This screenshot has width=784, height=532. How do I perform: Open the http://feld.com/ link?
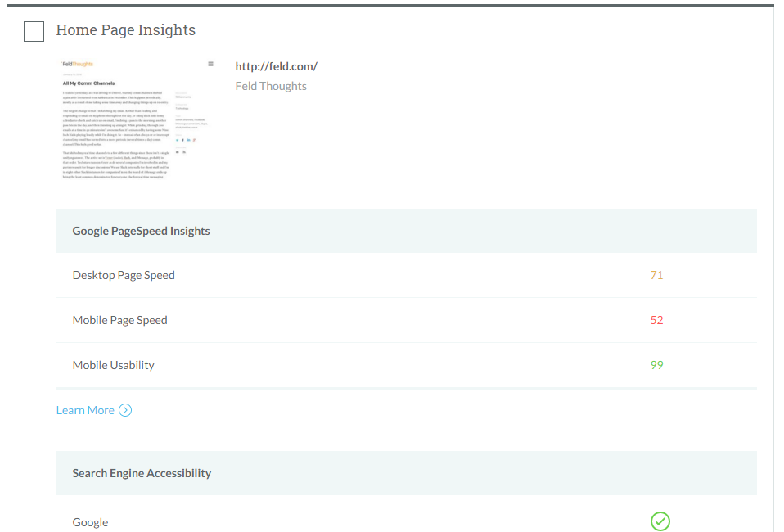[276, 66]
